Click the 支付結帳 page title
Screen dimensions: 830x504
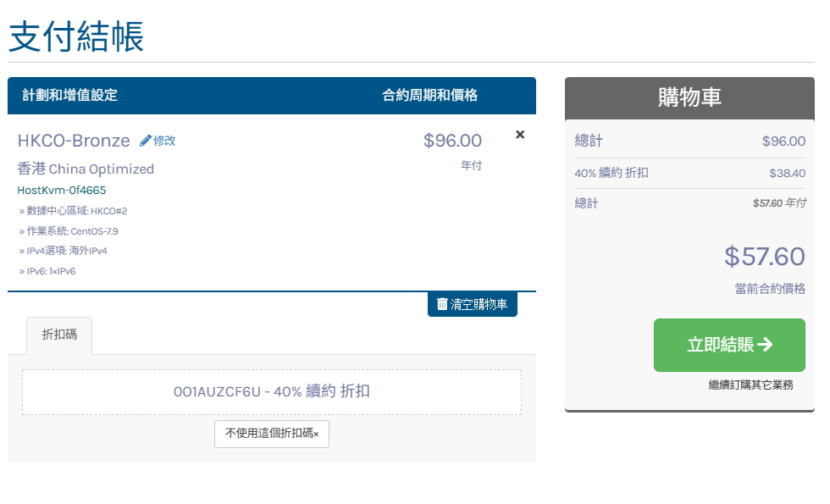coord(75,36)
